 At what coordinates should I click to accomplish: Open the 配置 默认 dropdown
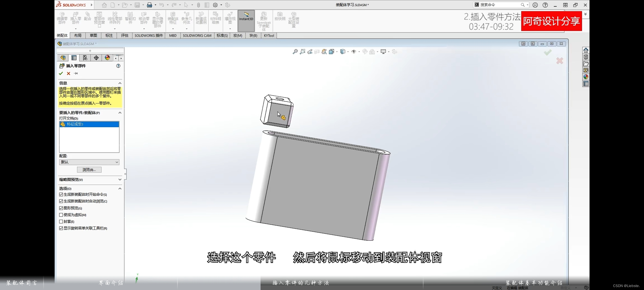pos(89,162)
